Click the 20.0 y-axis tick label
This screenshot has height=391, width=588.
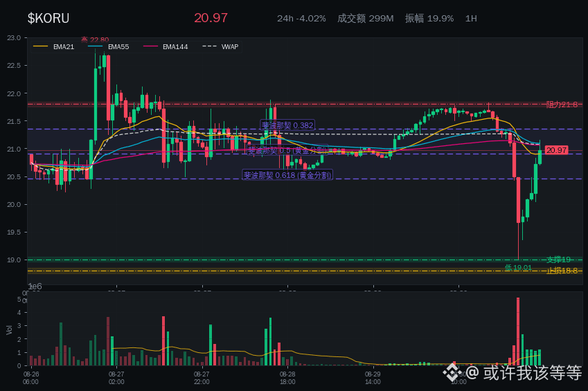(14, 205)
